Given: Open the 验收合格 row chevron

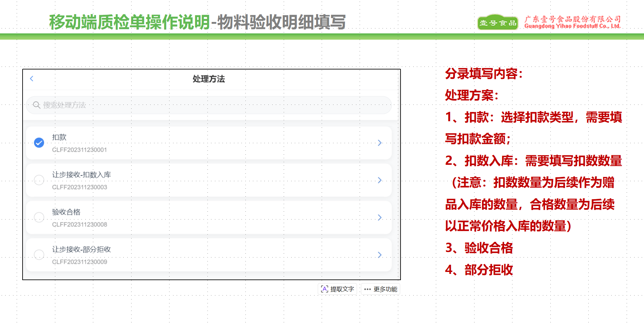Looking at the screenshot, I should [x=380, y=218].
